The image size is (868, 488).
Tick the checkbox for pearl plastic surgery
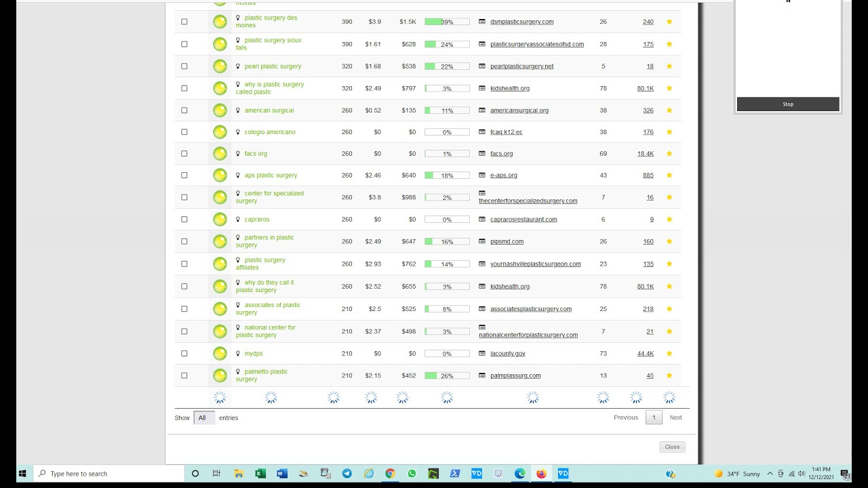point(184,66)
